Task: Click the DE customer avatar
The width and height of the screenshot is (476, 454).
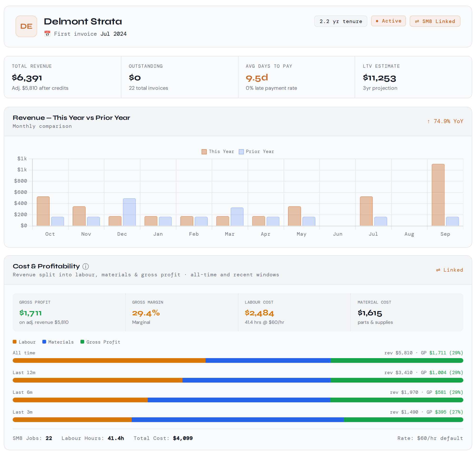Action: (x=26, y=26)
